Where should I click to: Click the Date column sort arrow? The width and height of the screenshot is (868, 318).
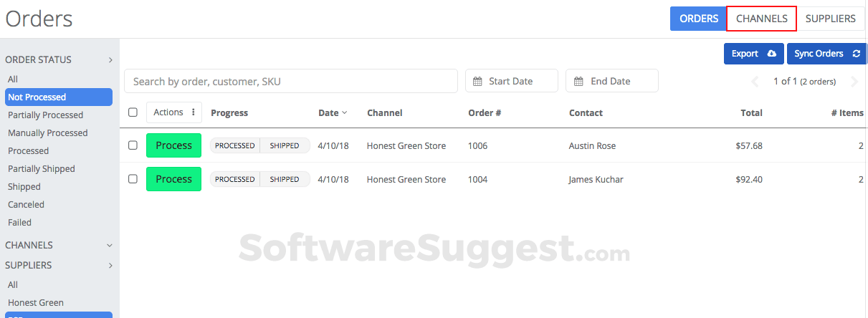[344, 112]
